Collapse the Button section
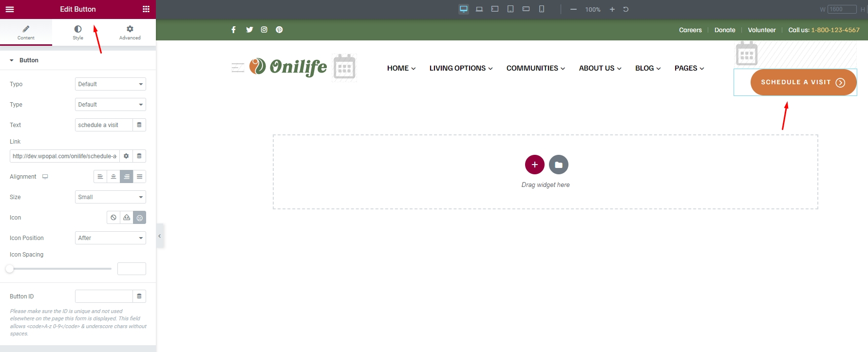Image resolution: width=868 pixels, height=352 pixels. 12,60
